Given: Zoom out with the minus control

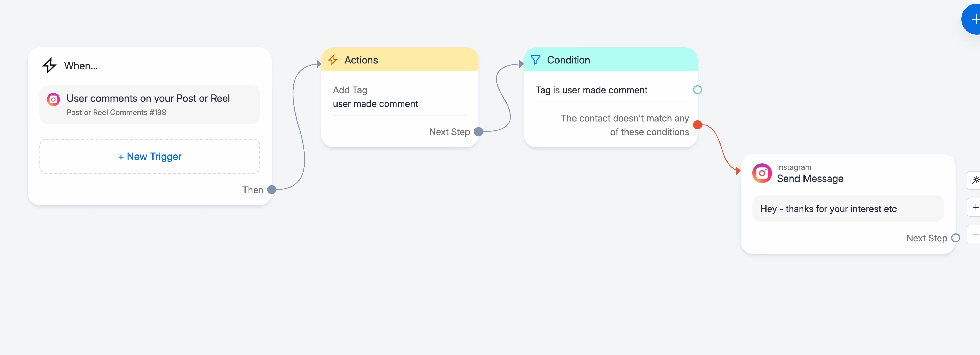Looking at the screenshot, I should (x=975, y=234).
